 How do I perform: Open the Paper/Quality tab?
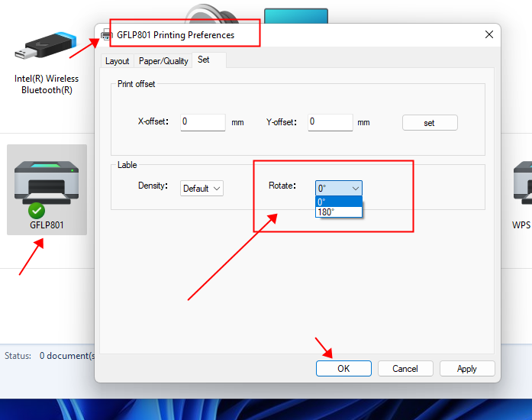(x=163, y=60)
